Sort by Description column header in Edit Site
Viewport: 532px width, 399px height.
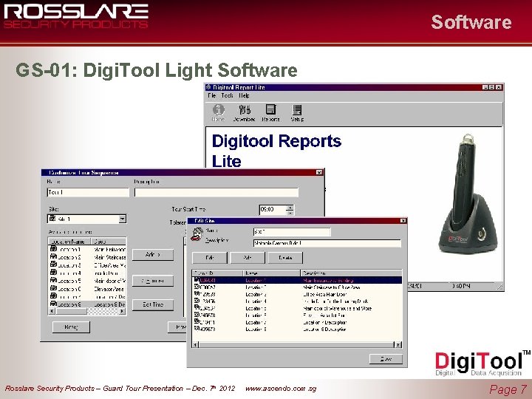(x=351, y=273)
